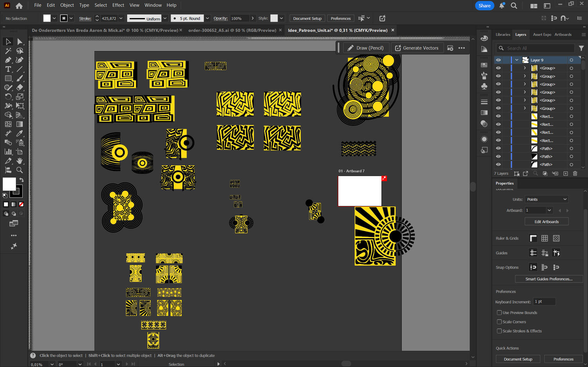Select the Gradient tool in the toolbar

pyautogui.click(x=20, y=124)
